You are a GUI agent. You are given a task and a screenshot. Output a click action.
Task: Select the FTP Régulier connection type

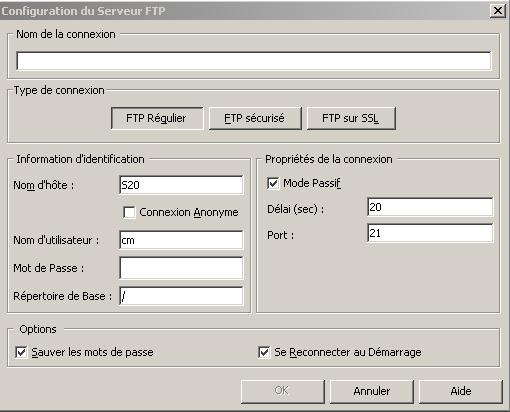click(157, 118)
